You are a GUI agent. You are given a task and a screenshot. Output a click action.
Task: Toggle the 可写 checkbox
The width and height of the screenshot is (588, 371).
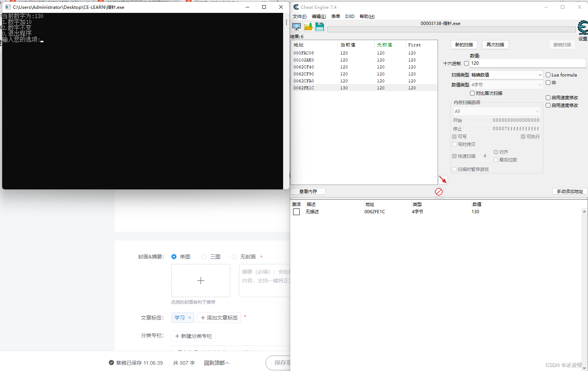point(455,137)
